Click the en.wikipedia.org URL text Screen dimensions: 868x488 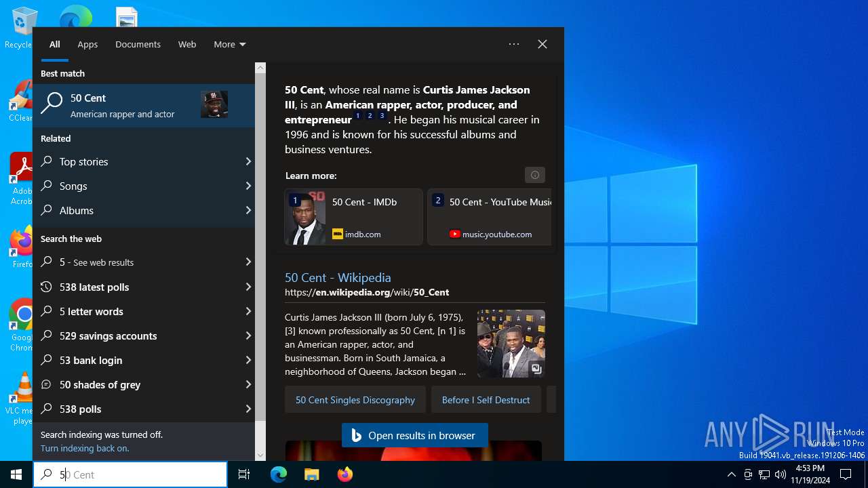point(367,292)
